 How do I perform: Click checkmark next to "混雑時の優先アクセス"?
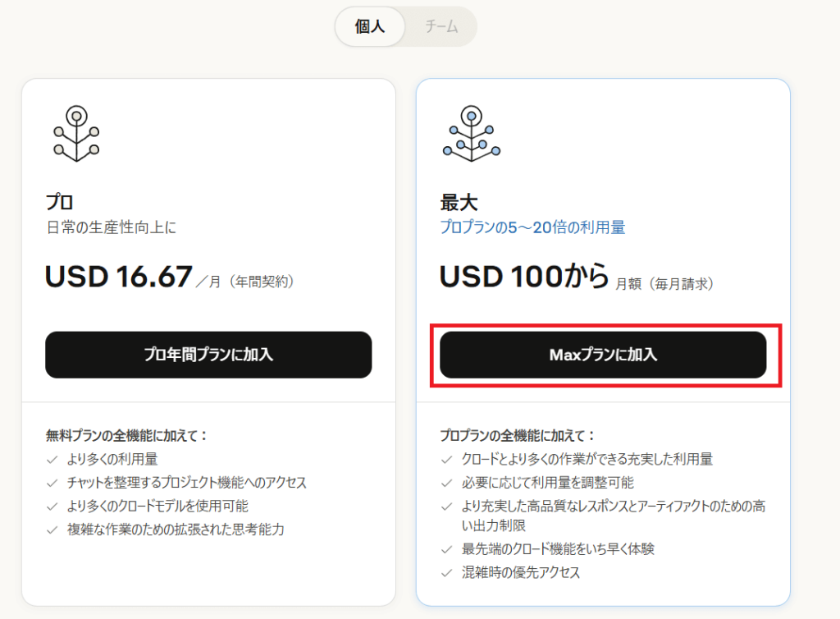pyautogui.click(x=447, y=572)
